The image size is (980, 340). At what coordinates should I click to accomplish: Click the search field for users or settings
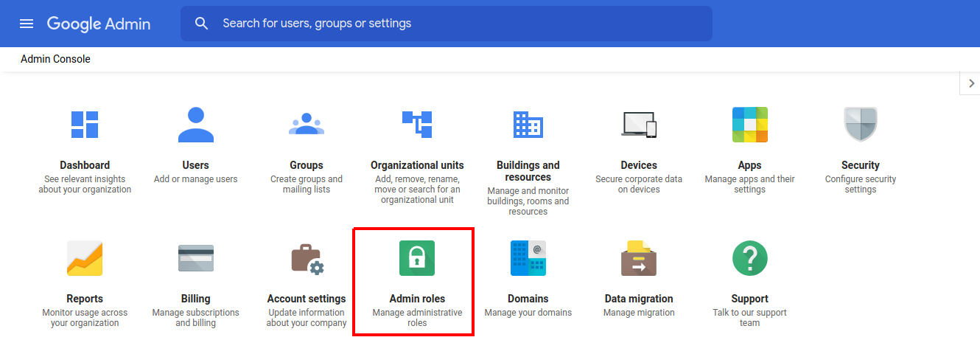(x=457, y=24)
